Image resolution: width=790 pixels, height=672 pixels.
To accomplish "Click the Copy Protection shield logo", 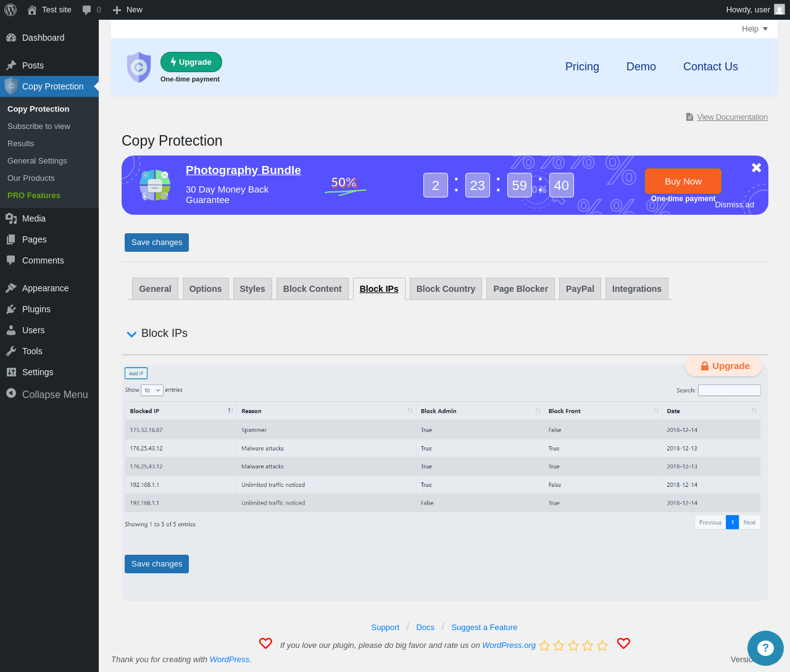I will click(x=139, y=67).
